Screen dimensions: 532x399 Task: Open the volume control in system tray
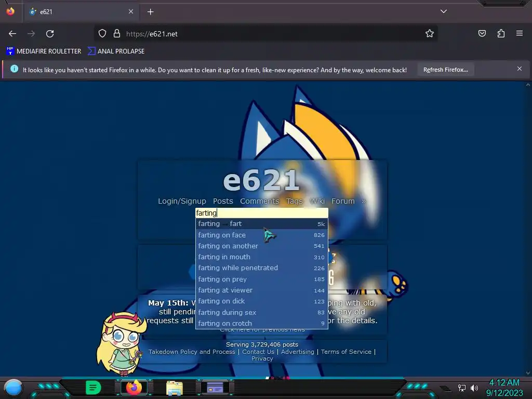point(474,388)
